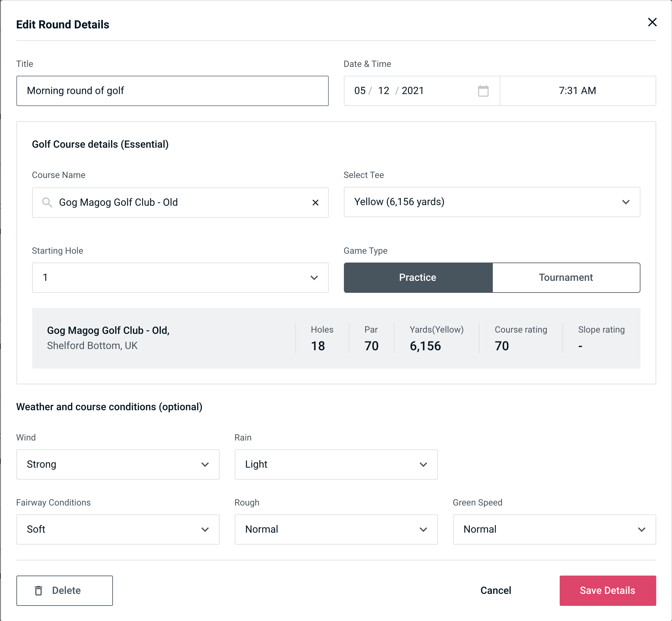Expand the Fairway Conditions dropdown
The height and width of the screenshot is (621, 672).
tap(118, 529)
